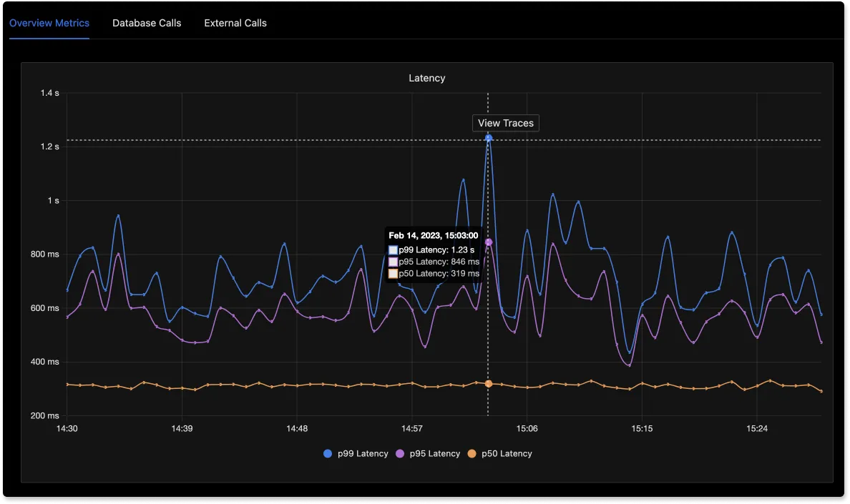Click the 15:06 x-axis label

tap(527, 429)
